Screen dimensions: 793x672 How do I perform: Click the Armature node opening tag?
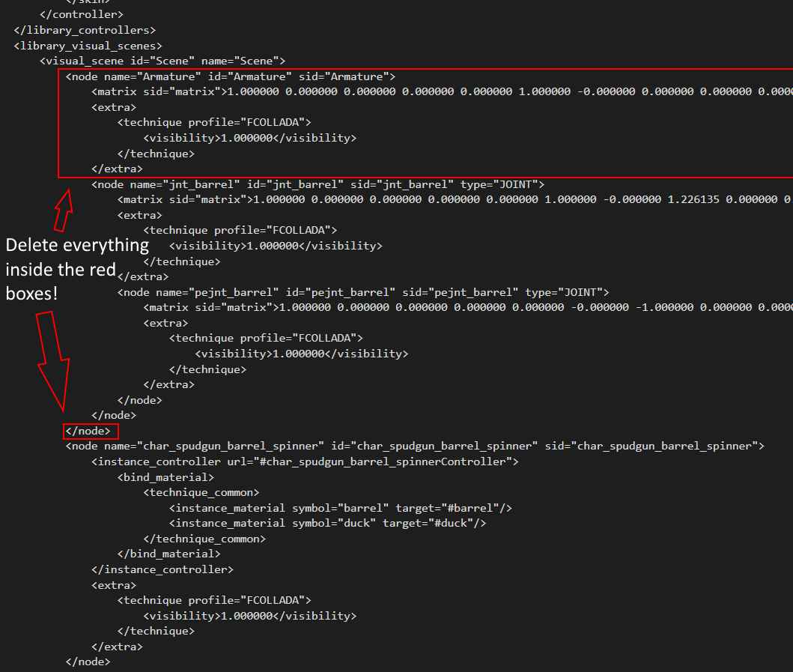[231, 76]
